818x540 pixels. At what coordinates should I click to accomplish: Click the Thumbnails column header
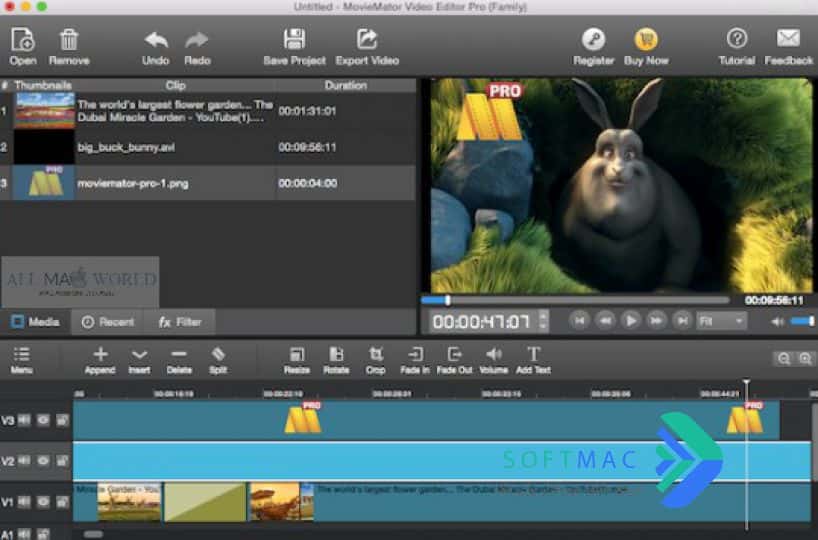[43, 85]
